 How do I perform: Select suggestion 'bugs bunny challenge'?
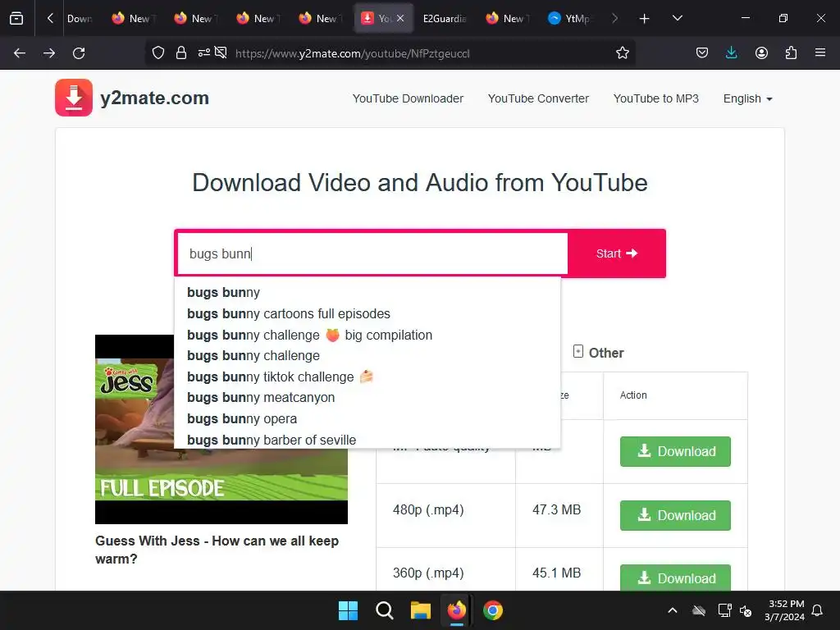(367, 356)
